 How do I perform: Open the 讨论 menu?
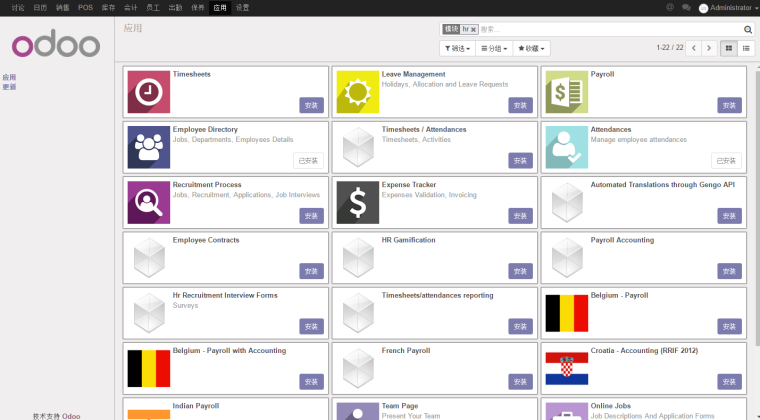[x=18, y=8]
